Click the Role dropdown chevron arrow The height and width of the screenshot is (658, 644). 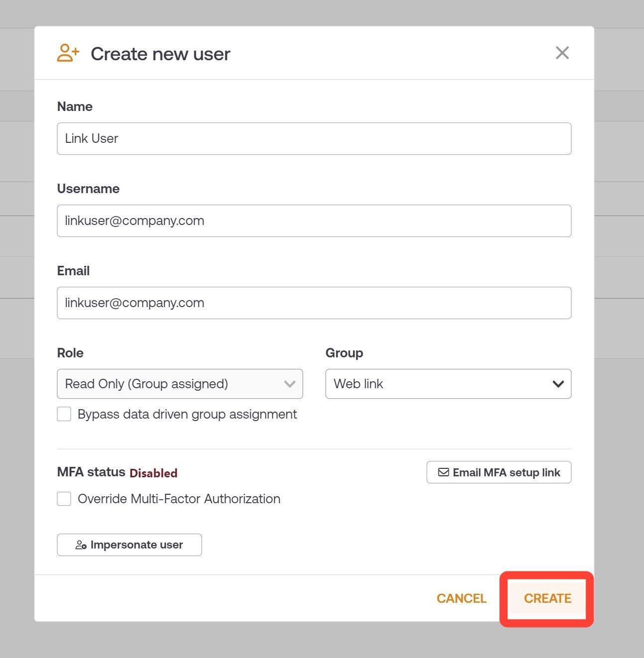290,384
